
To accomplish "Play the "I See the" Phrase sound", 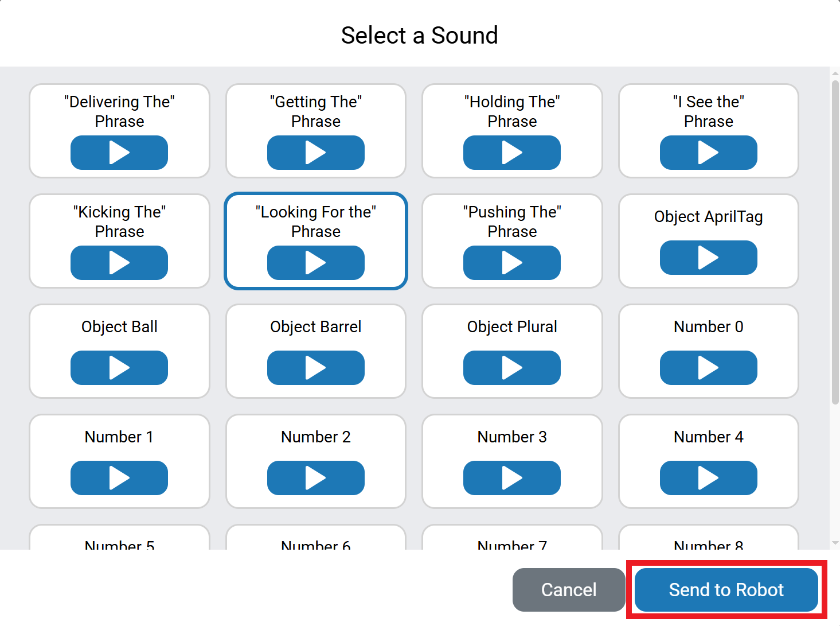I will 709,153.
